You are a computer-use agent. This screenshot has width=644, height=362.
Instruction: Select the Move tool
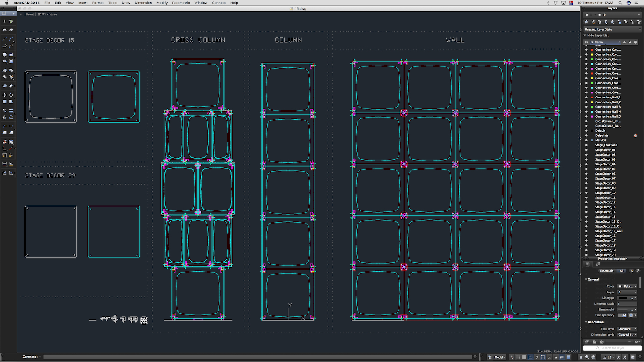(x=5, y=95)
